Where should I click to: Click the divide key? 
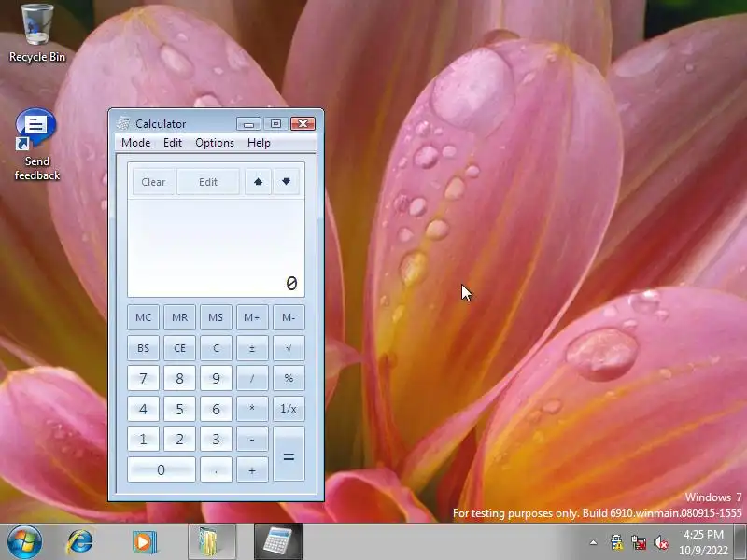(x=252, y=378)
